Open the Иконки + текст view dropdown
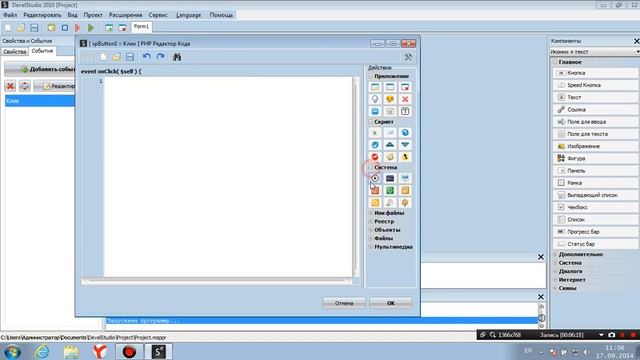This screenshot has height=360, width=640. (637, 52)
